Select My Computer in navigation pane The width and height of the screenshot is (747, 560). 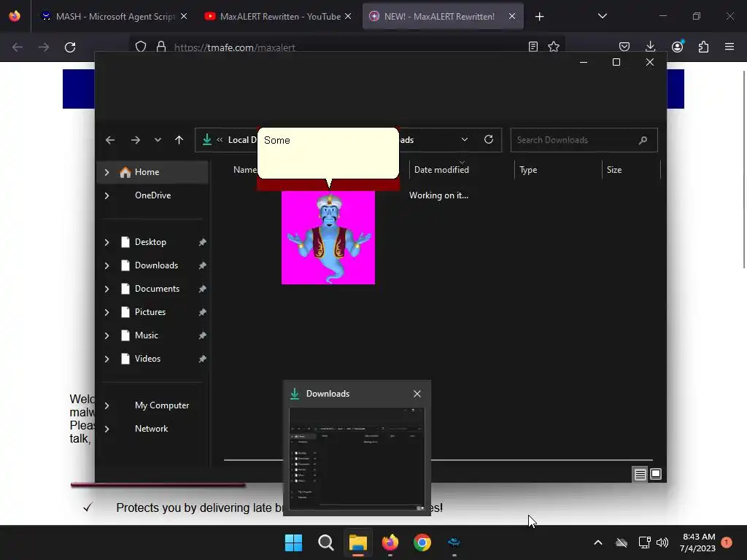[162, 405]
